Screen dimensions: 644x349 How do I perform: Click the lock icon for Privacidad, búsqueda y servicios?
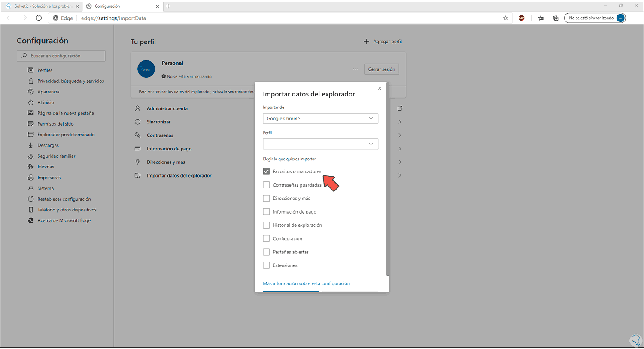[30, 81]
